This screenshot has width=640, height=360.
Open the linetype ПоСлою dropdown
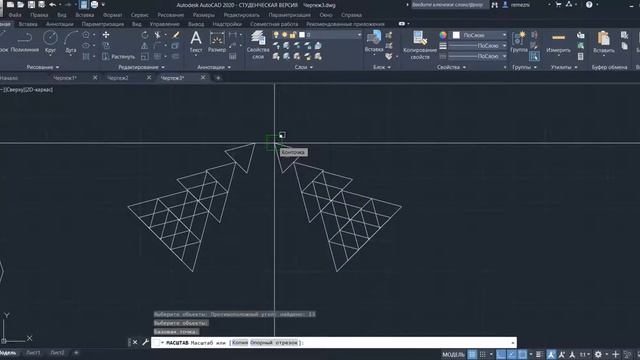click(x=504, y=56)
